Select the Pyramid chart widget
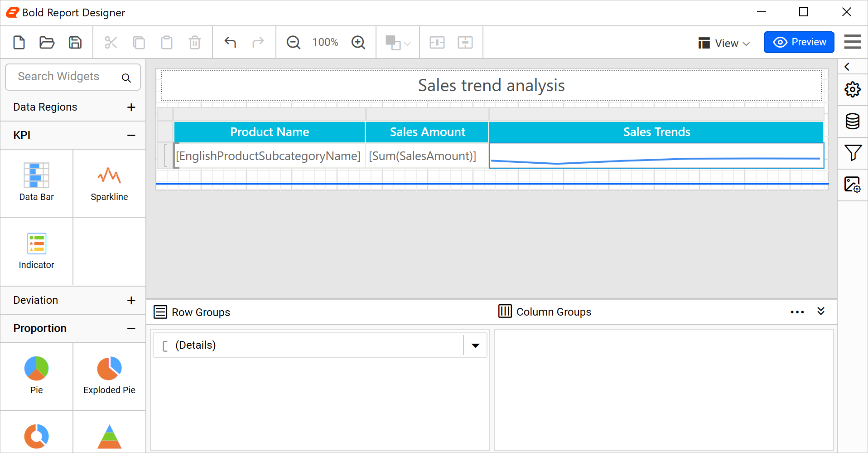 [x=109, y=436]
